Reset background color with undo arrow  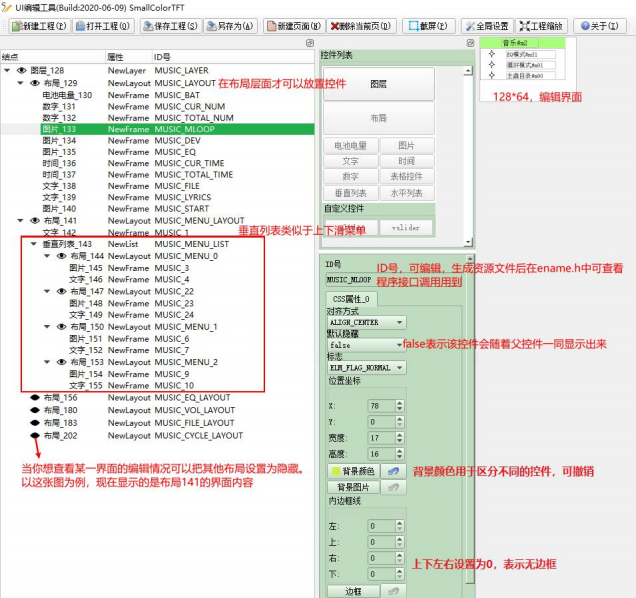(x=393, y=471)
